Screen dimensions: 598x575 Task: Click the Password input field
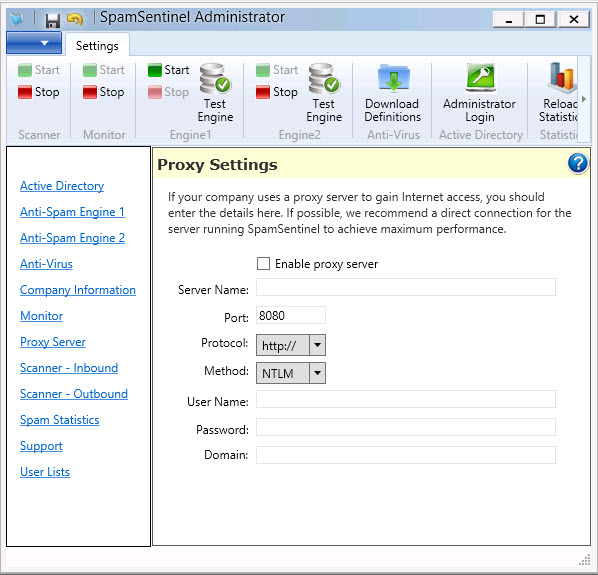406,427
